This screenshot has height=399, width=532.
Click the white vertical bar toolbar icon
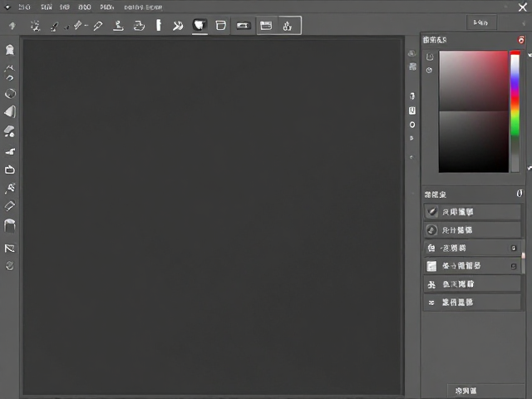[159, 25]
